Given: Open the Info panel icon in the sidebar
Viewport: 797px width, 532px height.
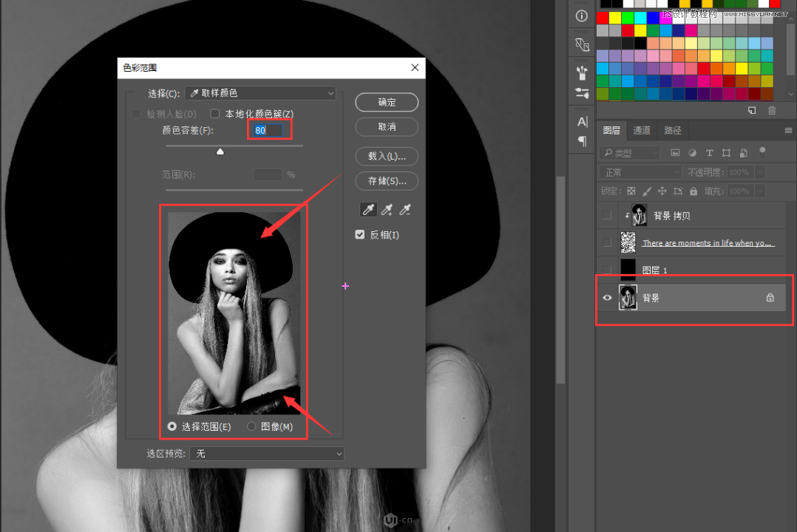Looking at the screenshot, I should click(x=581, y=15).
